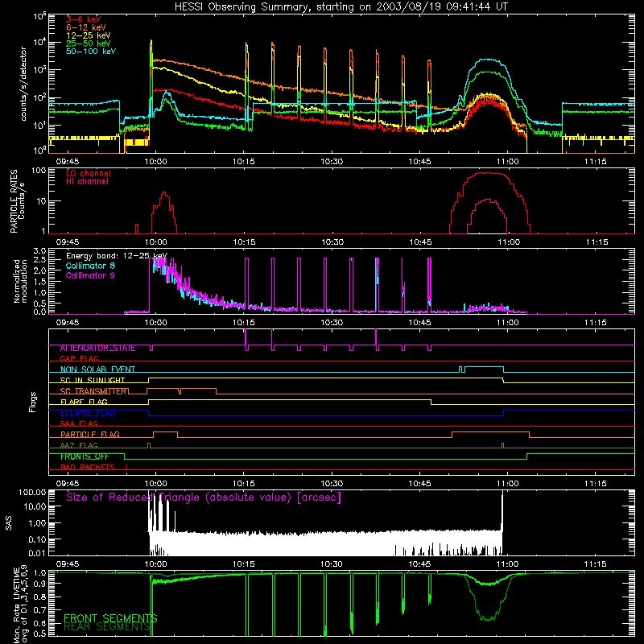Click the Energy band: 12-25 keV label
The image size is (644, 644).
pos(117,256)
